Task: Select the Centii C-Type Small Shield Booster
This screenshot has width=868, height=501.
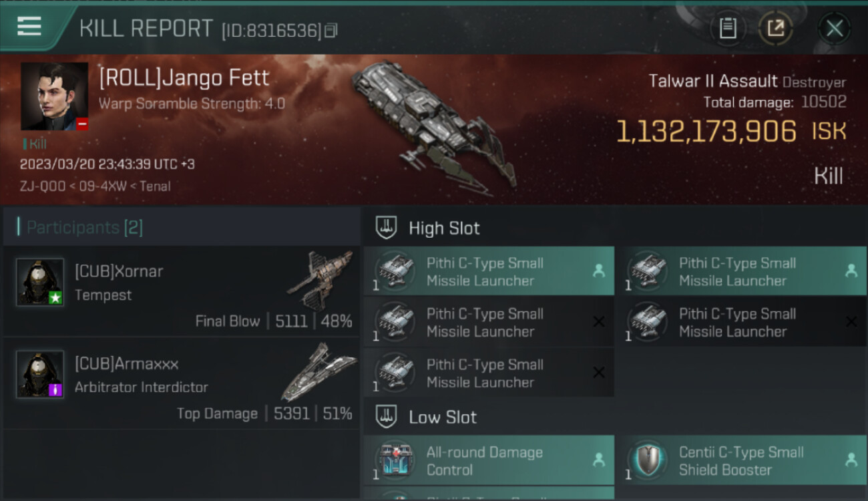Action: tap(741, 461)
